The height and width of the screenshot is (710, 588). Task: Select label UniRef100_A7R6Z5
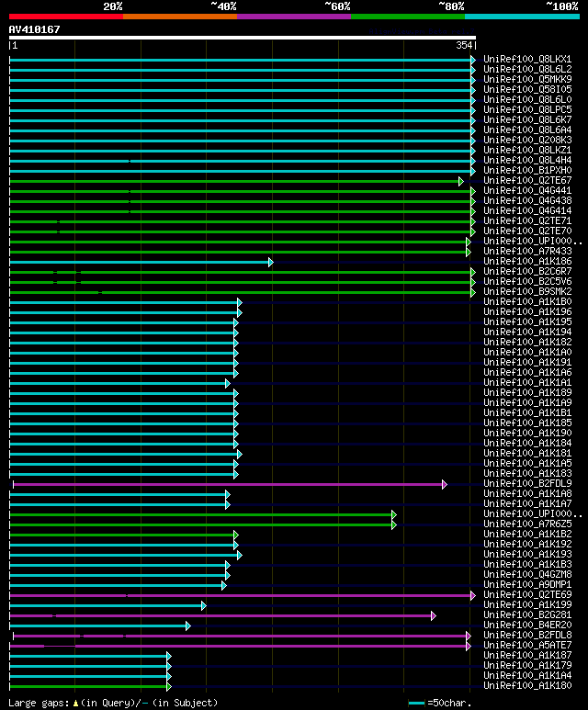(x=527, y=524)
